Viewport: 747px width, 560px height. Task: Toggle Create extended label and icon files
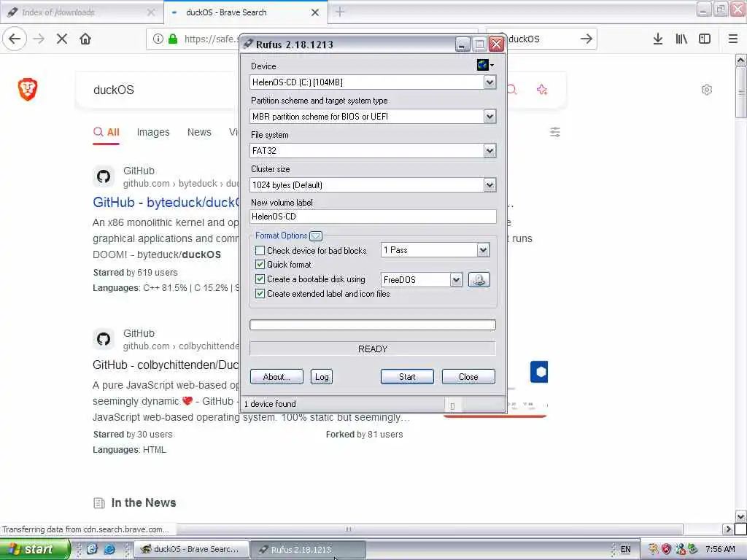(x=260, y=294)
